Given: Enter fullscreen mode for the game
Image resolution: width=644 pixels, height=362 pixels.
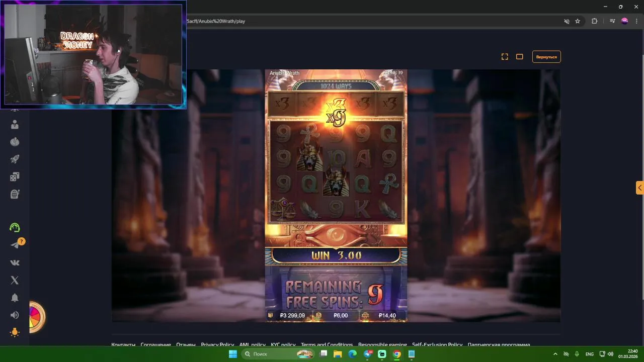Looking at the screenshot, I should coord(505,57).
